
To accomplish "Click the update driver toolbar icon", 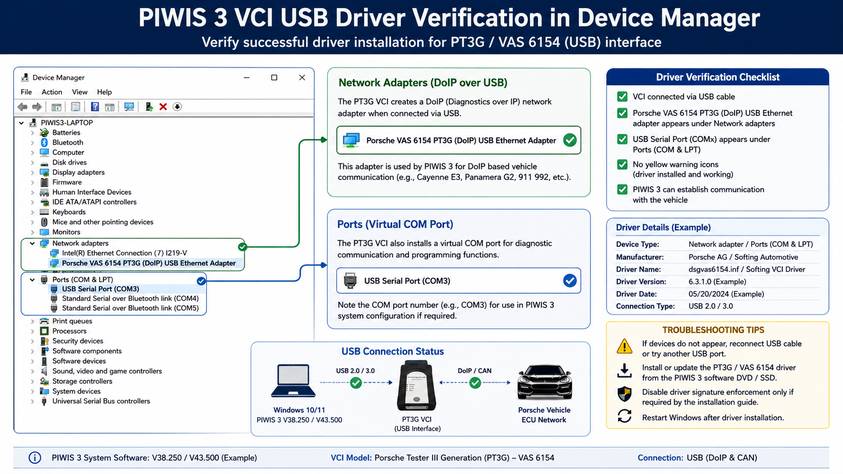I will tap(148, 107).
